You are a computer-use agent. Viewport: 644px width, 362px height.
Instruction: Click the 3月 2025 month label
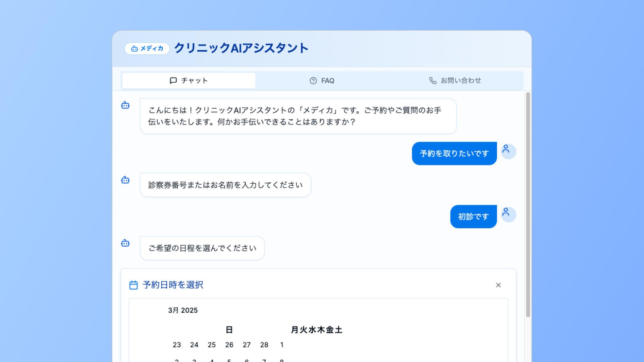(183, 310)
